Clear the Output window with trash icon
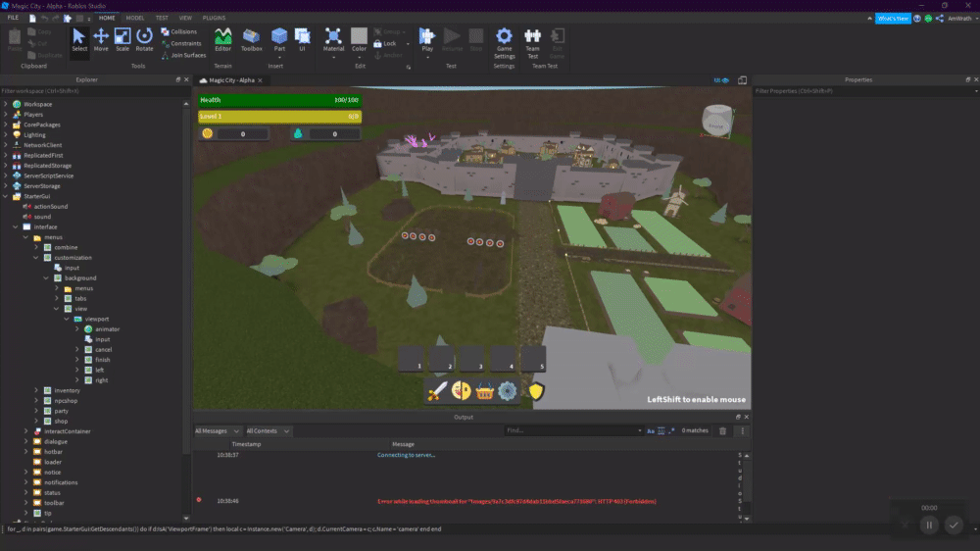 point(722,431)
